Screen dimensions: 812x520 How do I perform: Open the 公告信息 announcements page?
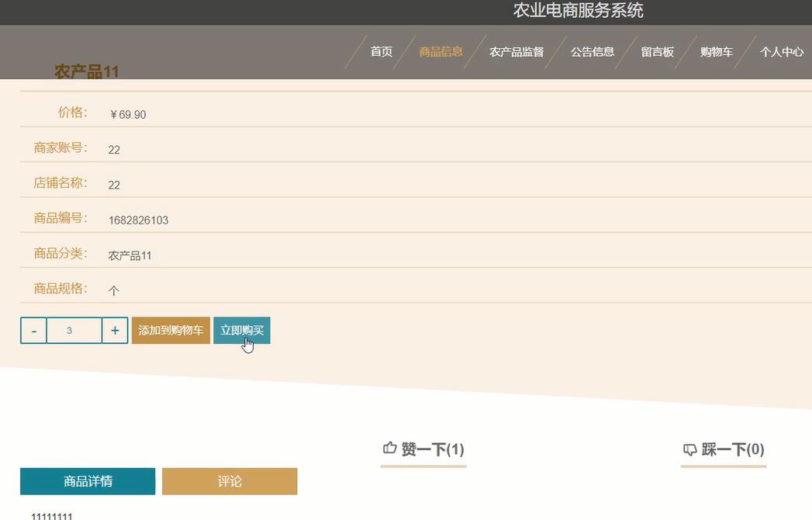(592, 52)
